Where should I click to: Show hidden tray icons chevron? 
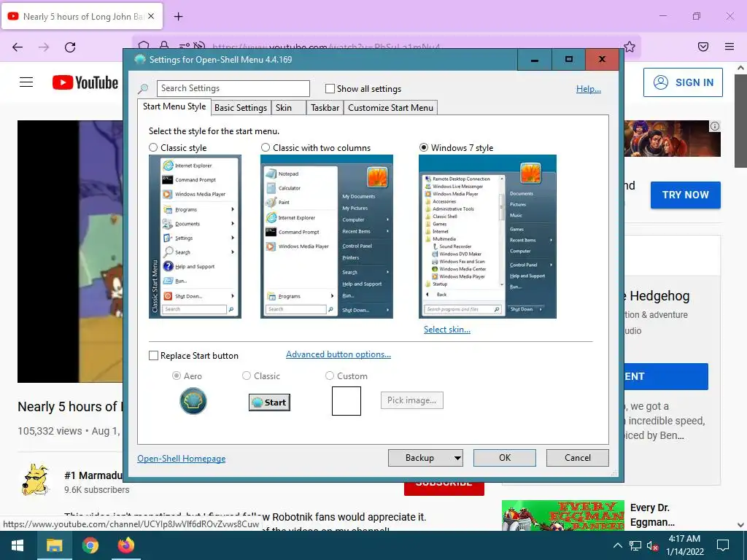(617, 545)
